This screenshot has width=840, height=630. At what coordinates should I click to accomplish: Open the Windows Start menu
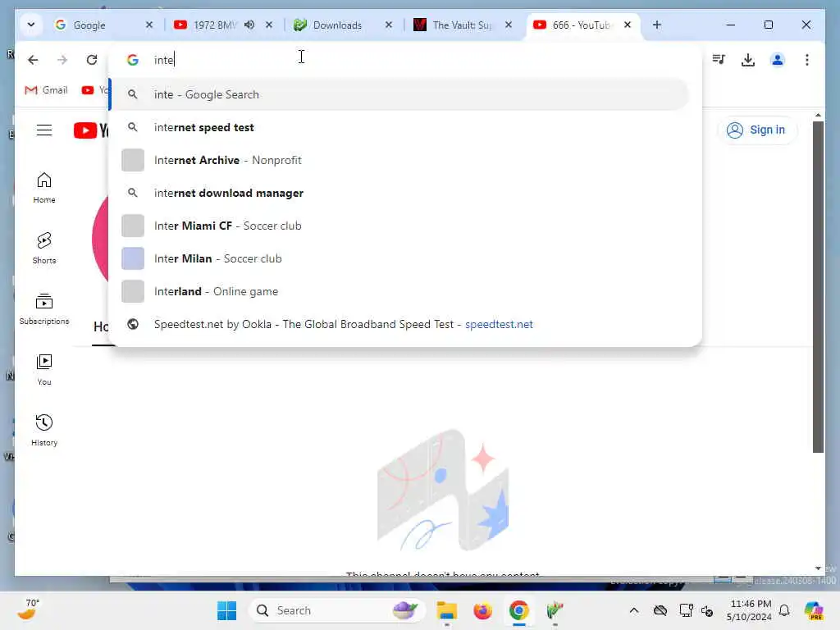point(226,610)
